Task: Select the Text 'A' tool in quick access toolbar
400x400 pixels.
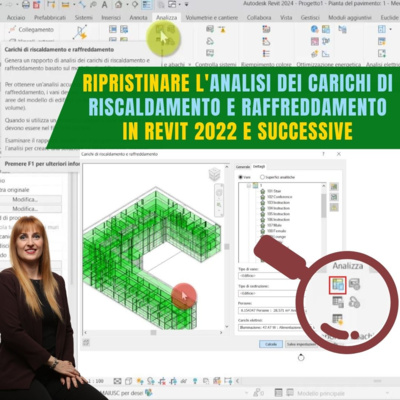Action: click(x=104, y=5)
